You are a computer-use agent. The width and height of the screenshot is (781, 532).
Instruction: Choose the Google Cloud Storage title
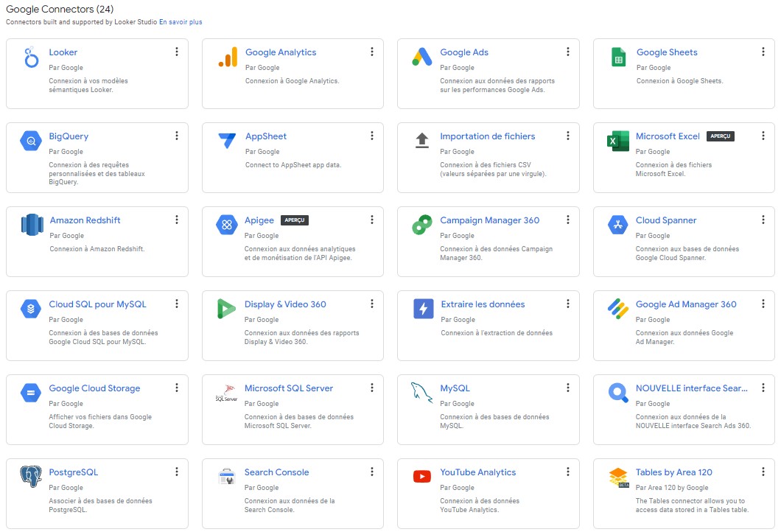tap(94, 388)
